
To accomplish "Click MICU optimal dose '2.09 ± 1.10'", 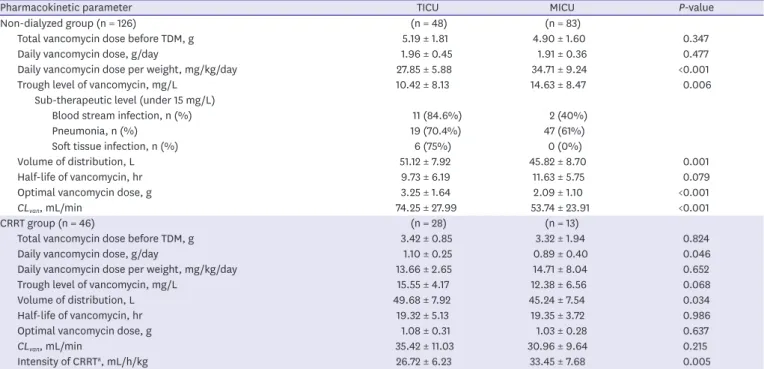I will [558, 193].
